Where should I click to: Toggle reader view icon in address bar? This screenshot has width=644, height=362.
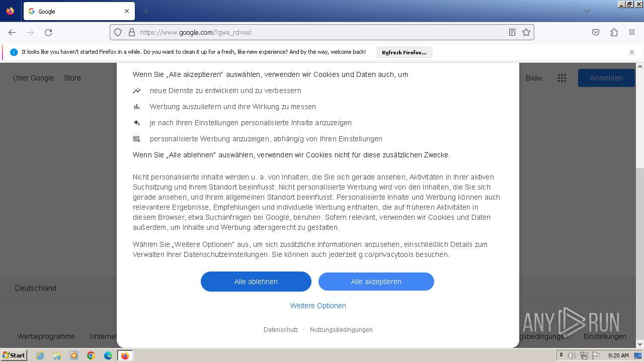point(512,32)
